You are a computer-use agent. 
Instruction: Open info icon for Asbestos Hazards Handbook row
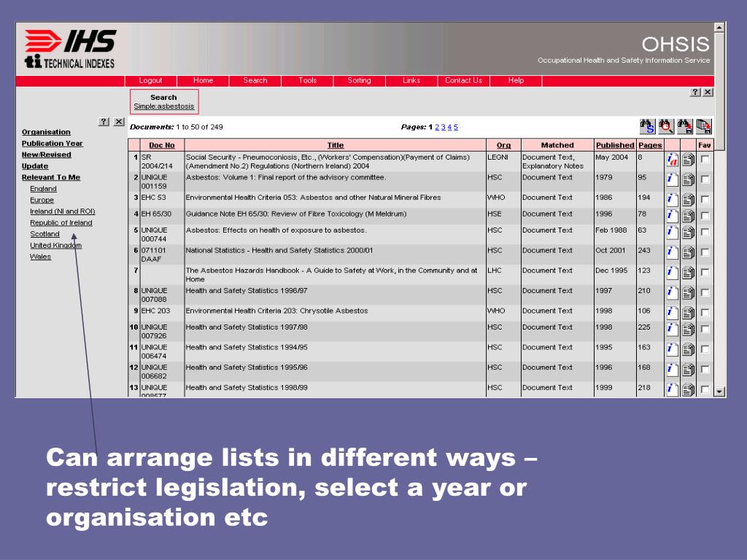tap(672, 273)
